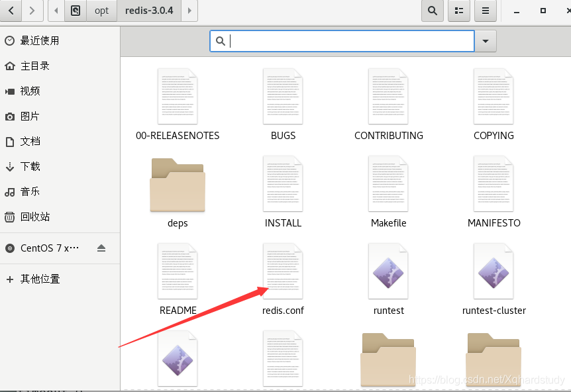This screenshot has width=571, height=392.
Task: Open 视频 in sidebar
Action: point(60,91)
